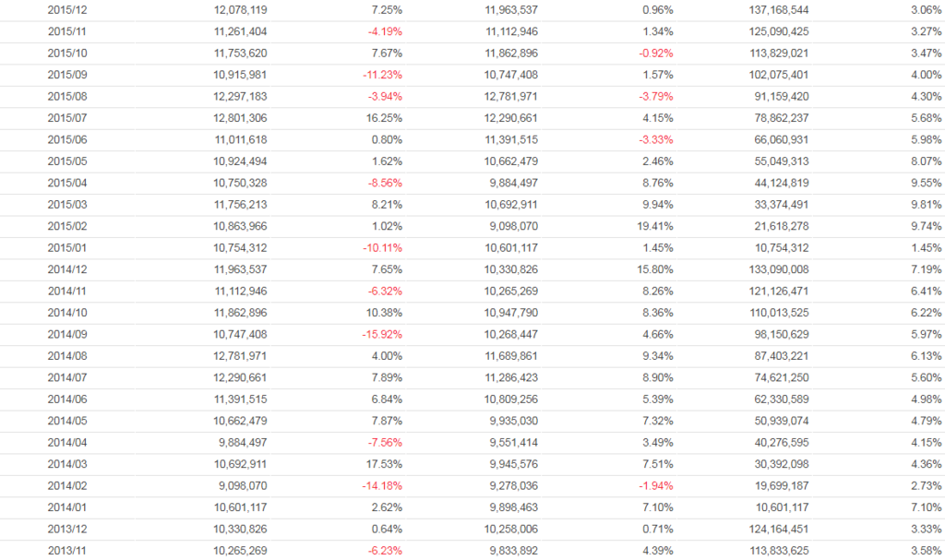The image size is (945, 560).
Task: Select the 2014/09 date cell
Action: [x=66, y=334]
